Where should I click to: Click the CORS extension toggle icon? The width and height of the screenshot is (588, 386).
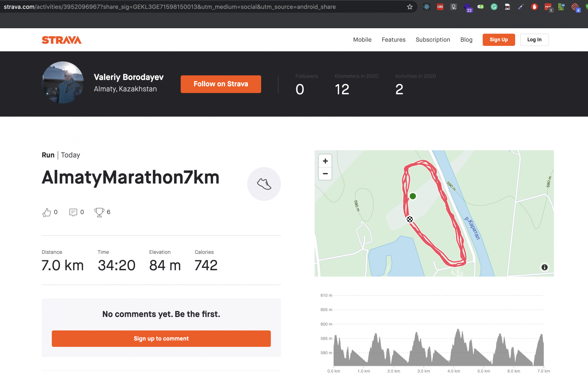click(x=440, y=7)
